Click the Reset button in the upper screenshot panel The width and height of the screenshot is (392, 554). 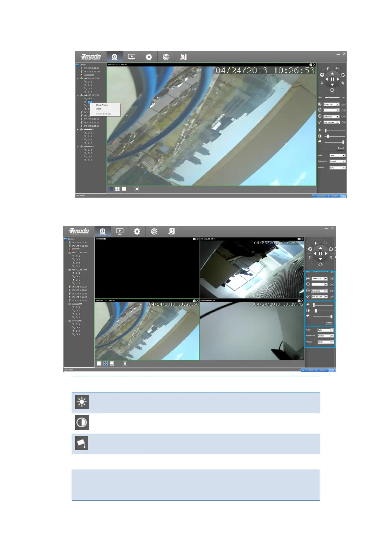pyautogui.click(x=341, y=148)
